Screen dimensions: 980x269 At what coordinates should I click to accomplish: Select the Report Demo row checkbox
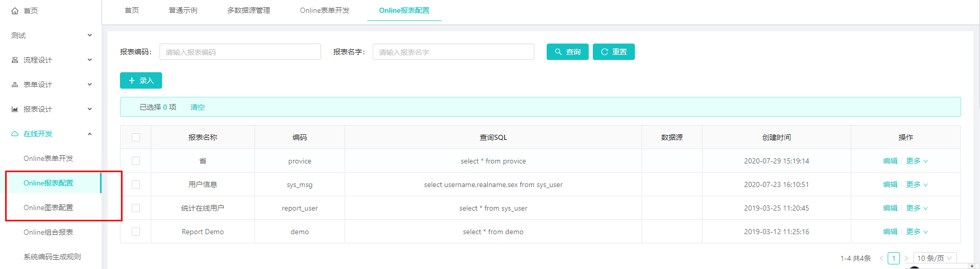pyautogui.click(x=136, y=232)
